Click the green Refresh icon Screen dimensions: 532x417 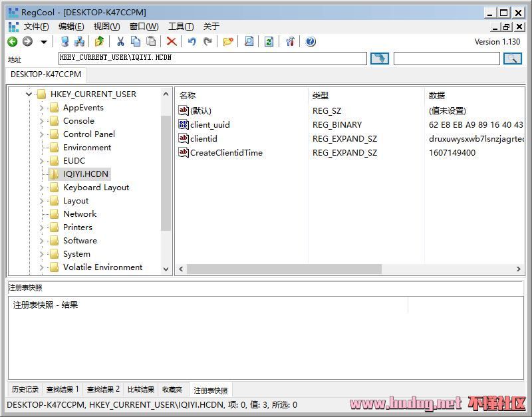269,42
